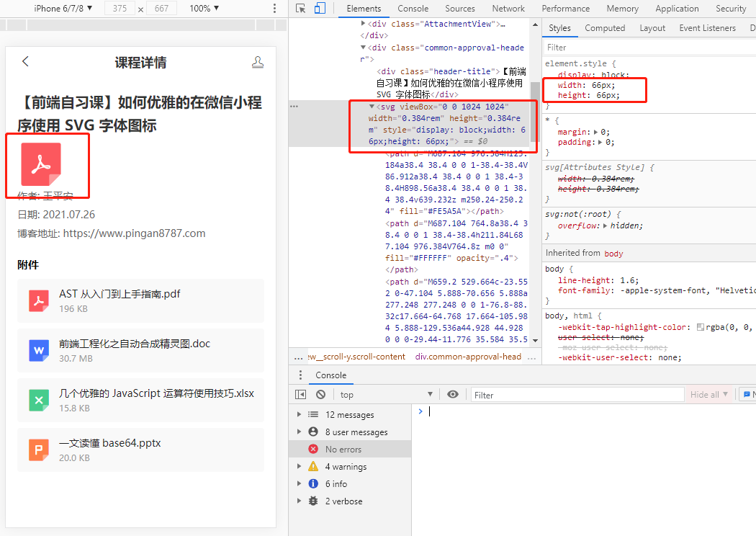Expand the AttachmentView div node

(363, 23)
